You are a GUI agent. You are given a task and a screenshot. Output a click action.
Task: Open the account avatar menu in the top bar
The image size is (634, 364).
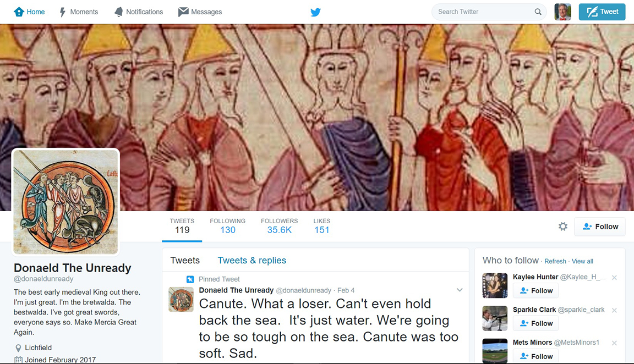click(x=562, y=12)
